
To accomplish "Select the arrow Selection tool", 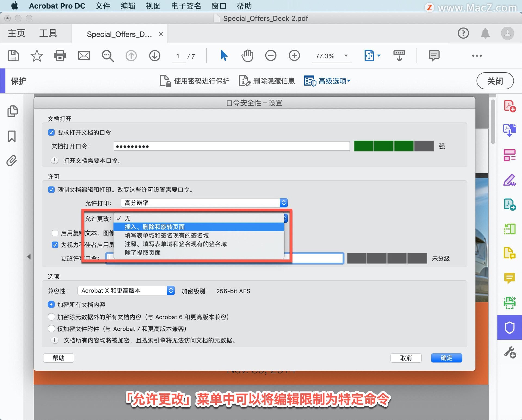I will pos(224,56).
